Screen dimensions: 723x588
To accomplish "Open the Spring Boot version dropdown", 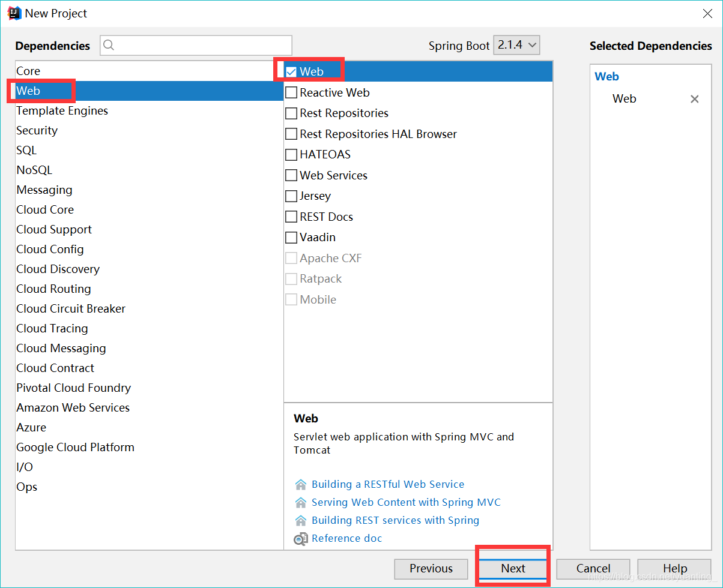I will (x=516, y=45).
